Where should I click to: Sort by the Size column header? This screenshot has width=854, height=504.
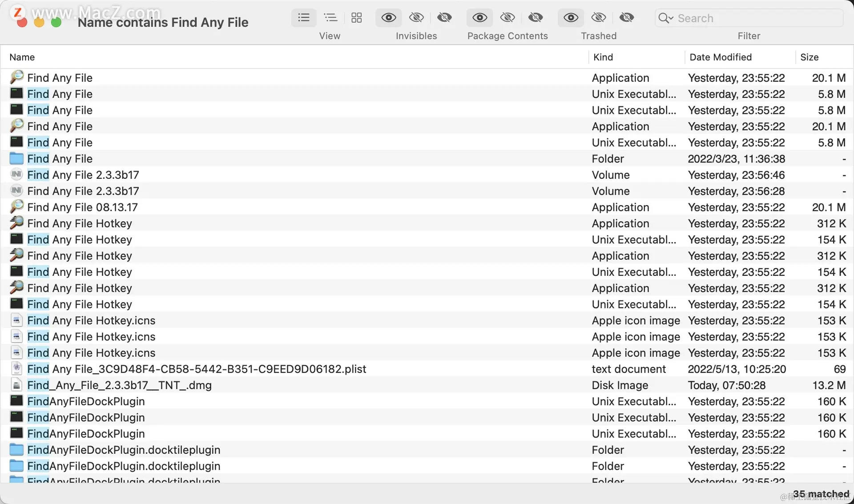[x=809, y=57]
